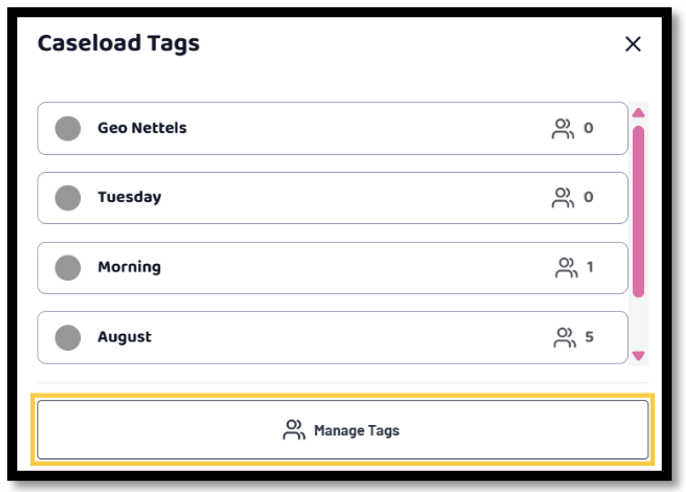Open the Manage Tags button

pos(343,430)
